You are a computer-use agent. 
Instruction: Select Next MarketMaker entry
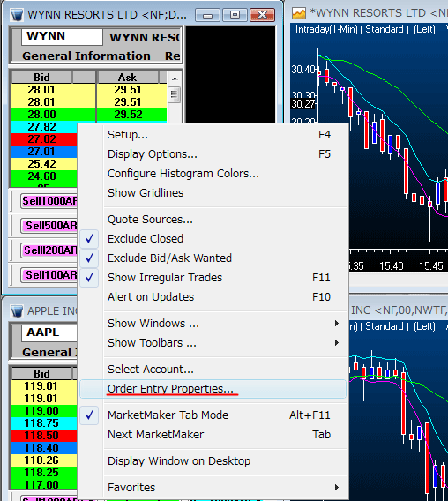pos(213,435)
